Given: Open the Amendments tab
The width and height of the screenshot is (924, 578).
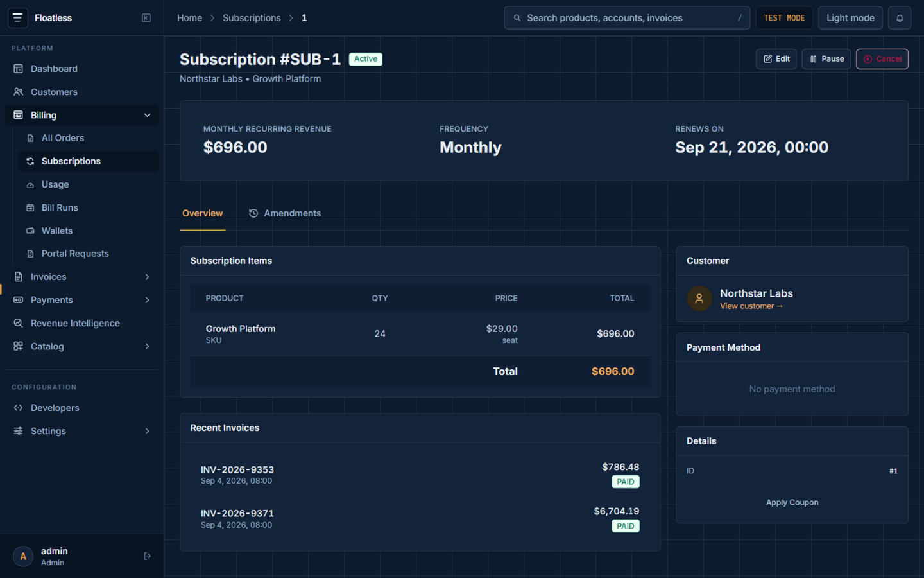Looking at the screenshot, I should click(x=285, y=213).
